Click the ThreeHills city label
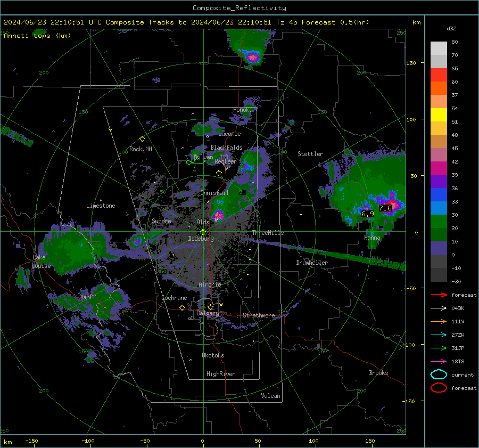Image resolution: width=479 pixels, height=448 pixels. pos(268,233)
